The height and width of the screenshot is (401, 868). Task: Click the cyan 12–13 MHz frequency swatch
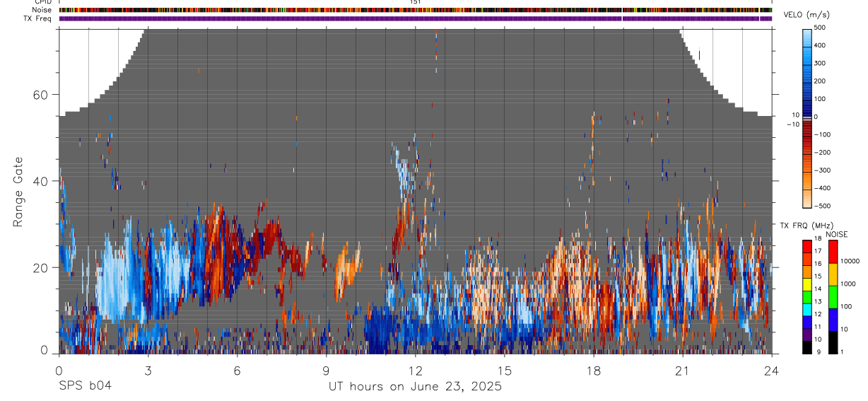807,310
